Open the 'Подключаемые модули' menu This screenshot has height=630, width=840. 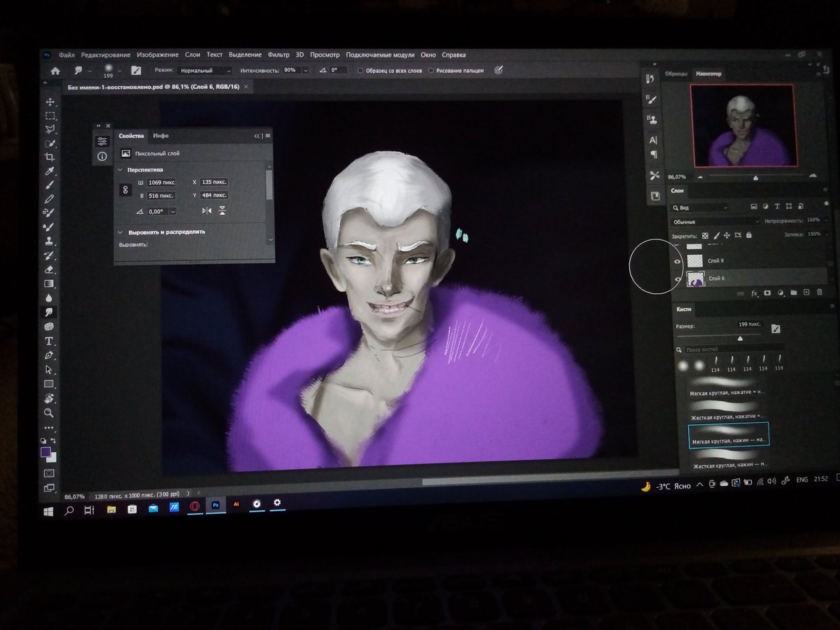[380, 55]
